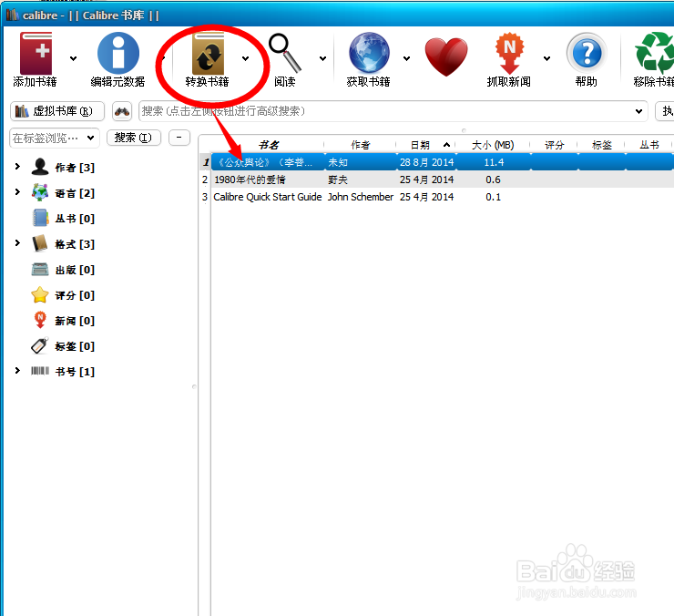Sort by Date (日期) column header
This screenshot has width=674, height=616.
point(425,145)
